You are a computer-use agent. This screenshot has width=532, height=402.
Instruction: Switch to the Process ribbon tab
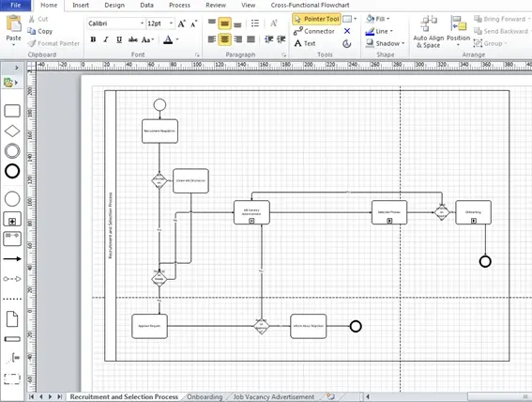pos(179,5)
